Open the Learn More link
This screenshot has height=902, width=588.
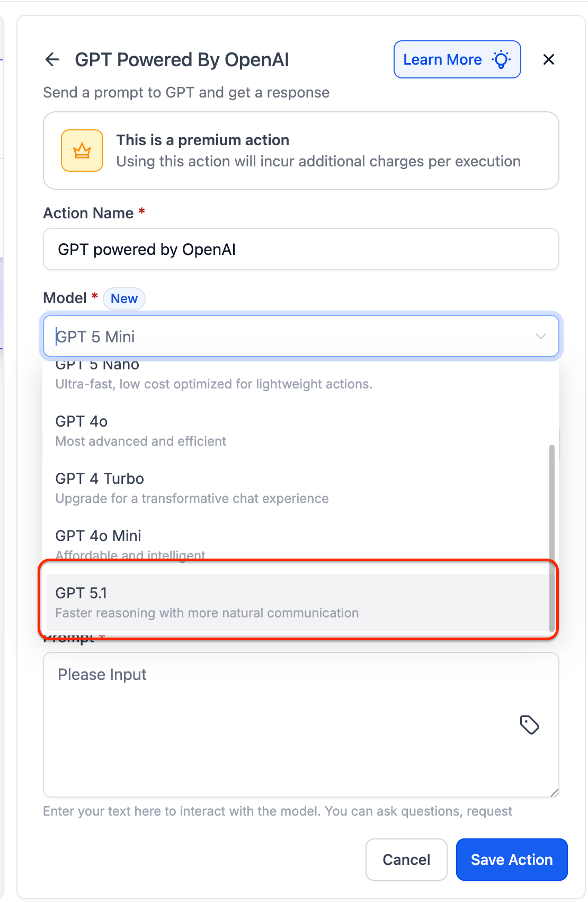click(442, 59)
